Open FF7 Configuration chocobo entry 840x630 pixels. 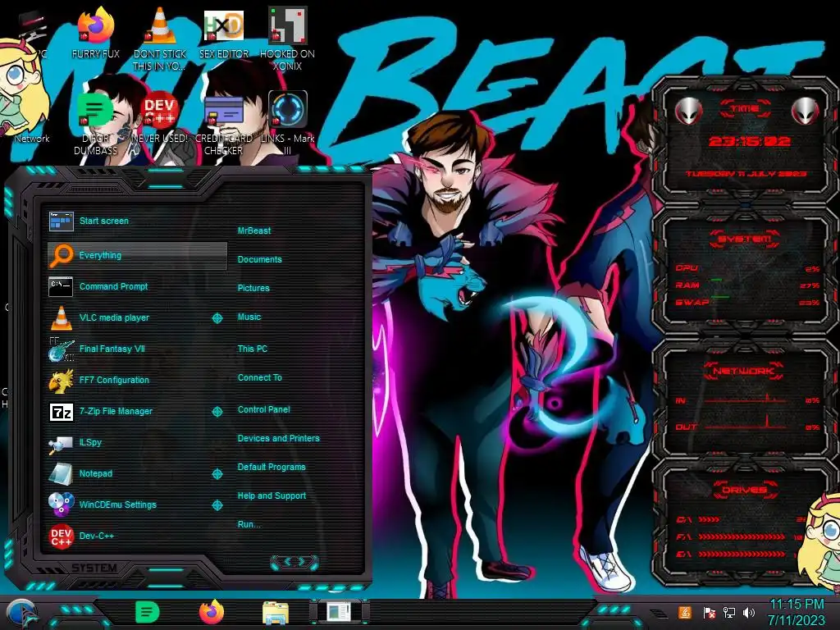tap(137, 380)
